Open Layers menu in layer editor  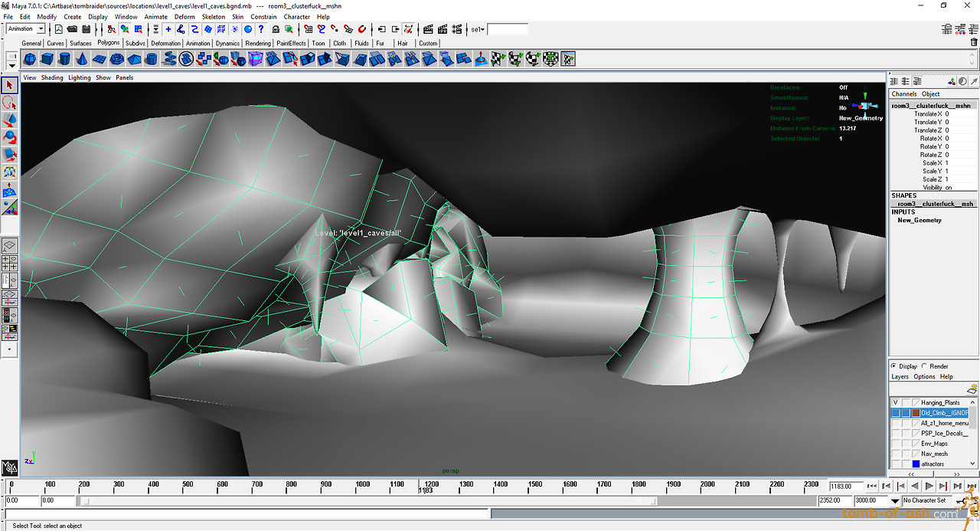point(900,377)
